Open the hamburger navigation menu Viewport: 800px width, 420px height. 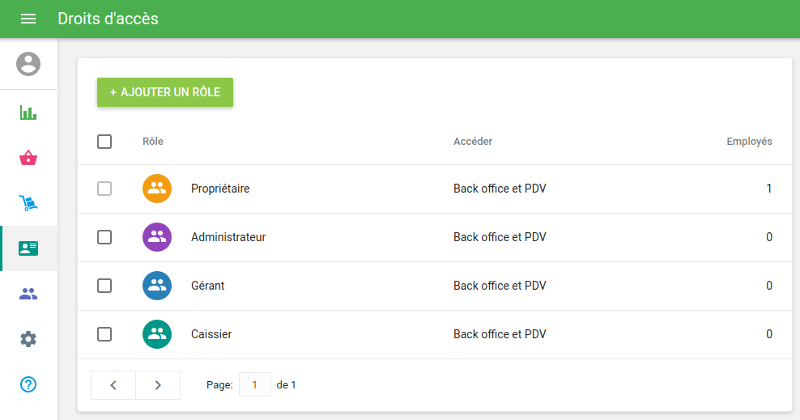click(28, 19)
